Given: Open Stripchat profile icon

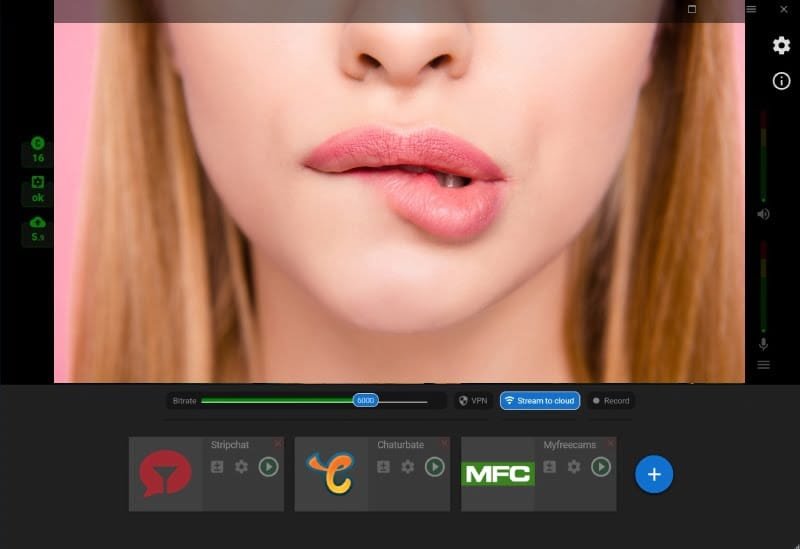Looking at the screenshot, I should pos(217,467).
